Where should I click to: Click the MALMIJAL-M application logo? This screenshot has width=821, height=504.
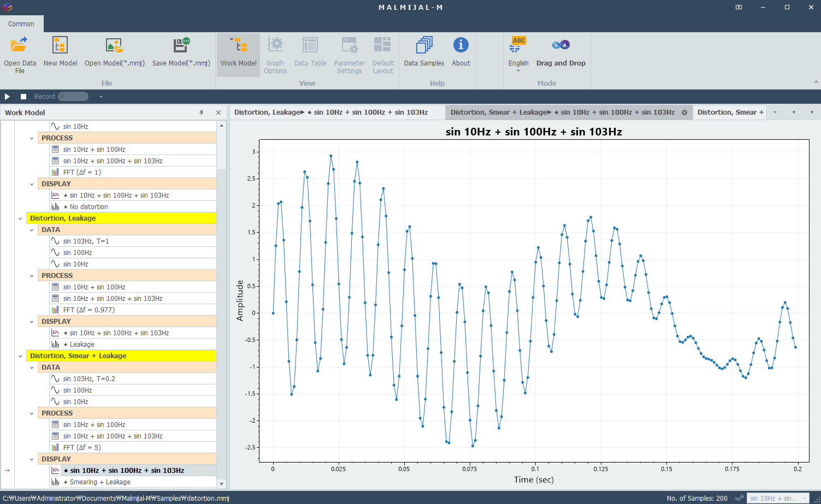coord(7,7)
